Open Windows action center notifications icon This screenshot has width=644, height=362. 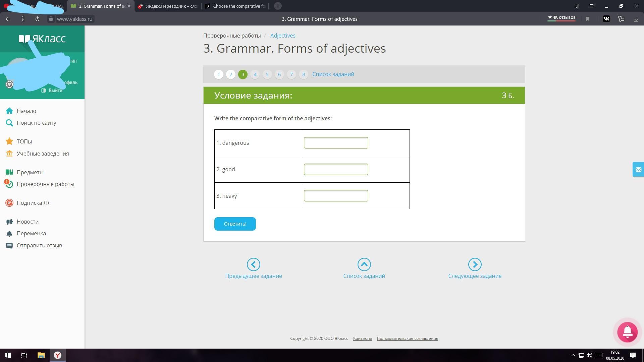633,355
